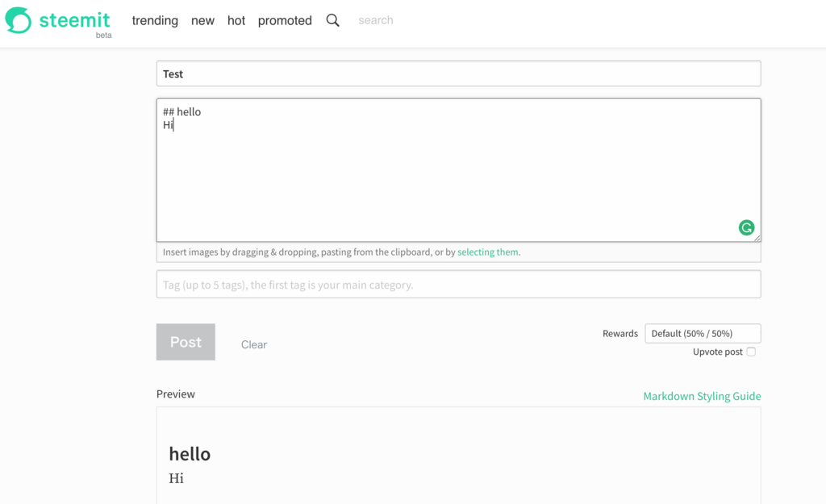Open the trending tab
This screenshot has height=504, width=826.
(155, 20)
